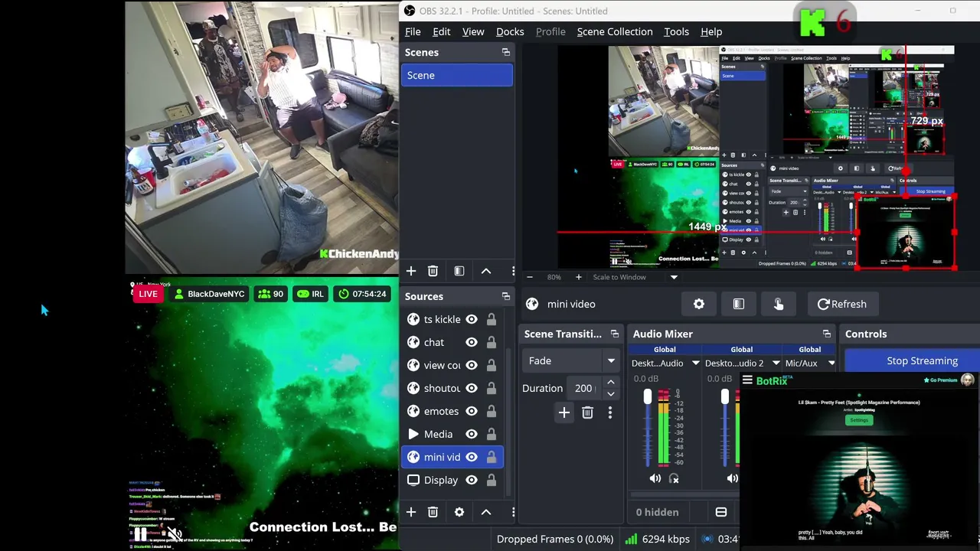Add a new scene with the plus icon

click(411, 271)
